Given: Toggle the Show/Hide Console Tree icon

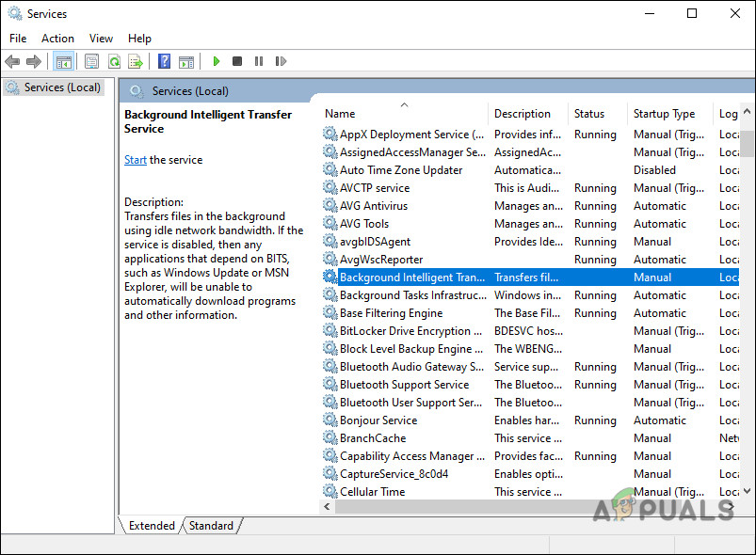Looking at the screenshot, I should tap(64, 62).
